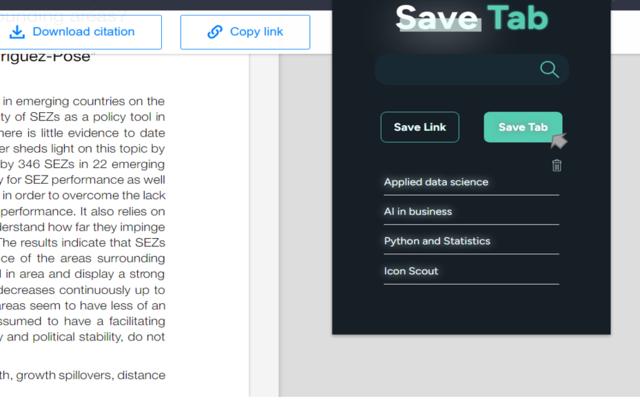
Task: Click the Save Link button
Action: pos(420,127)
